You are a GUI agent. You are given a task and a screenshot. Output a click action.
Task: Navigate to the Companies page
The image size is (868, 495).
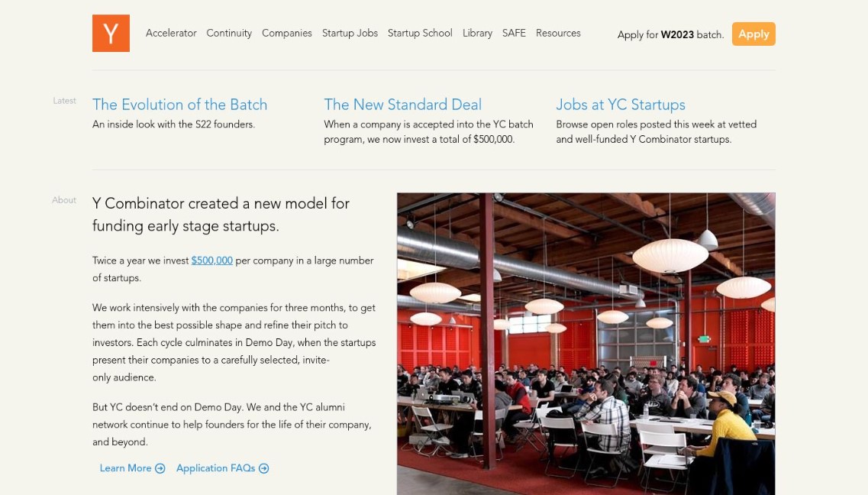tap(287, 33)
